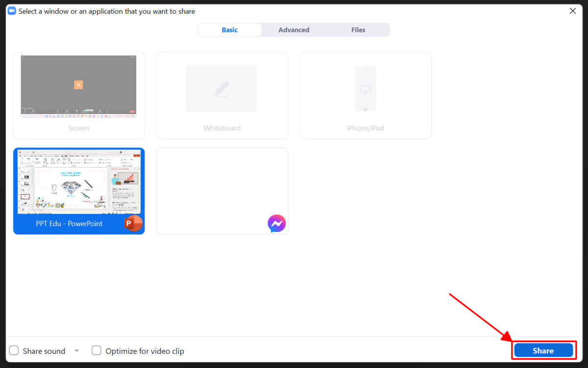Choose the Whiteboard share option
The image size is (588, 368).
click(222, 95)
